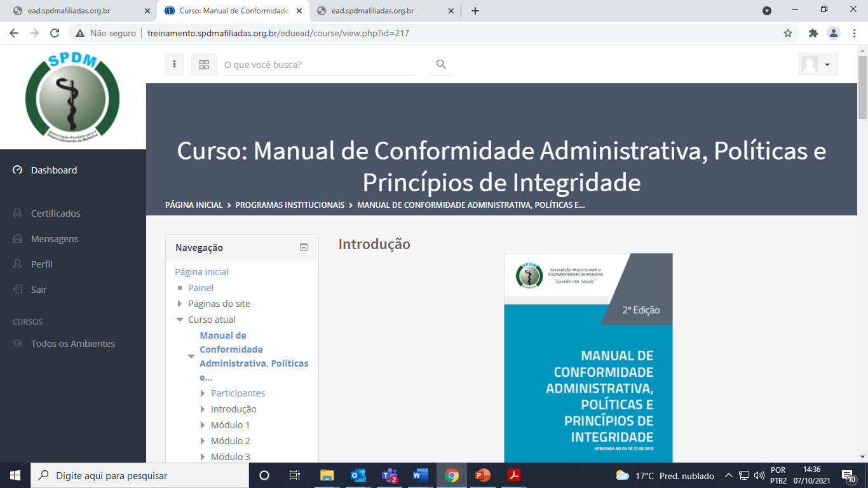Open the Chrome three-dot menu
The height and width of the screenshot is (488, 868).
tap(854, 33)
